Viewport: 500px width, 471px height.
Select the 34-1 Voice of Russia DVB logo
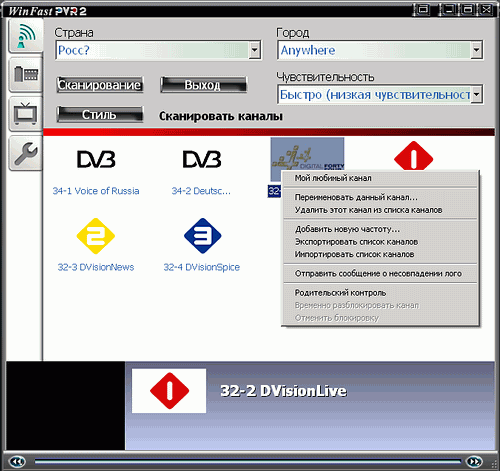tap(96, 159)
